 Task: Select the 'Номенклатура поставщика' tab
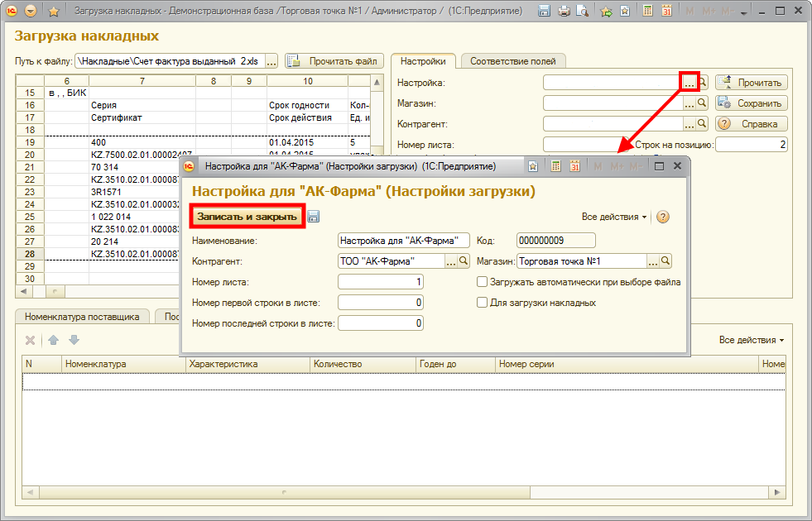click(x=82, y=316)
